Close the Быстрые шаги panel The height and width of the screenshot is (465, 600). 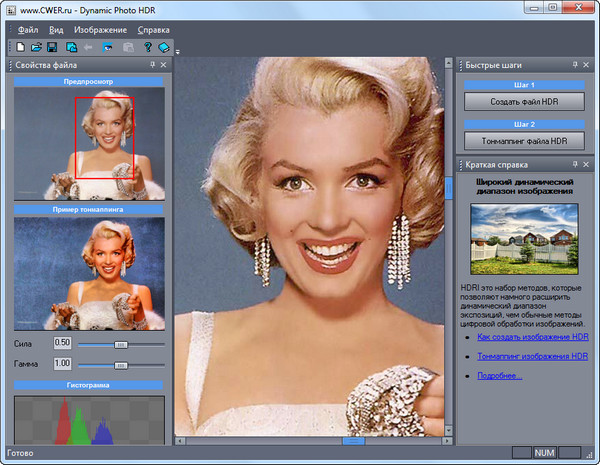588,65
